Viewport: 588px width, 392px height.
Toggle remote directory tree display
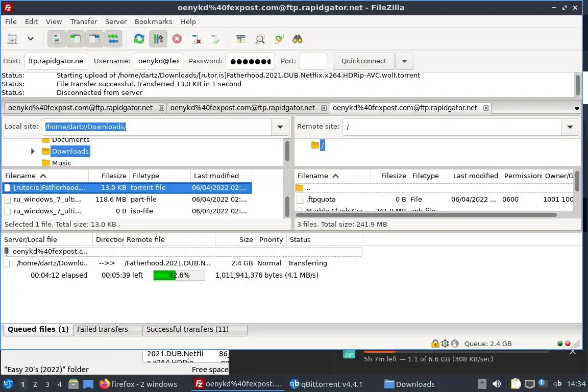[x=94, y=39]
